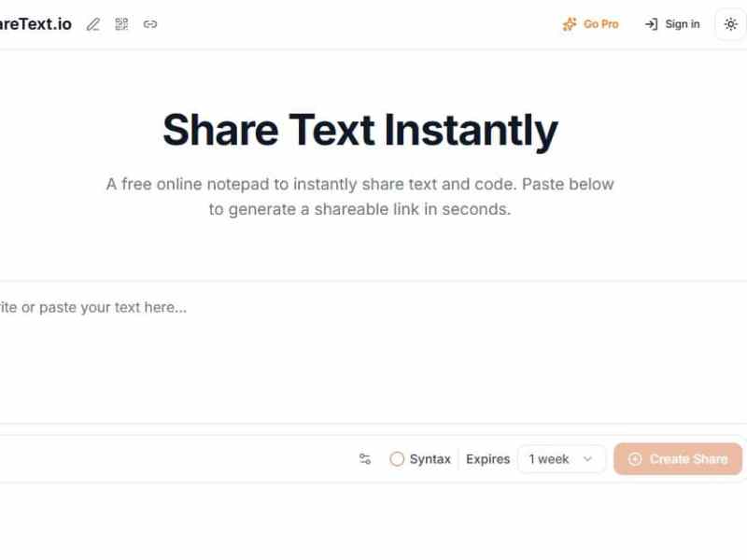Click the settings sliders icon near Syntax
The width and height of the screenshot is (747, 560).
(365, 458)
